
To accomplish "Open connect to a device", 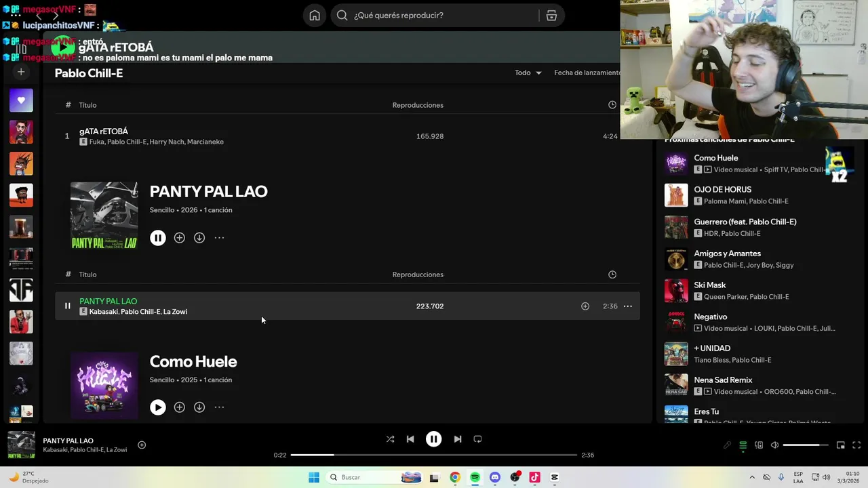I will (x=759, y=445).
